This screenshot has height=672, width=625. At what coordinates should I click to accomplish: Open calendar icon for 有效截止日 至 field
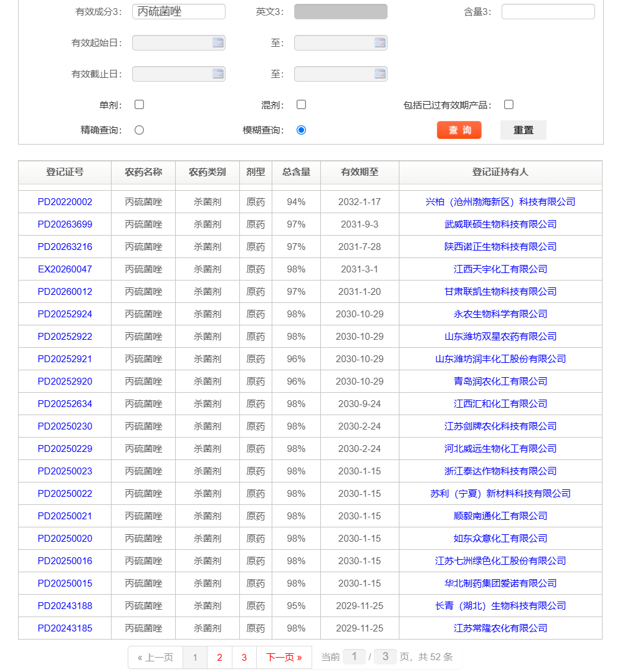click(x=379, y=74)
